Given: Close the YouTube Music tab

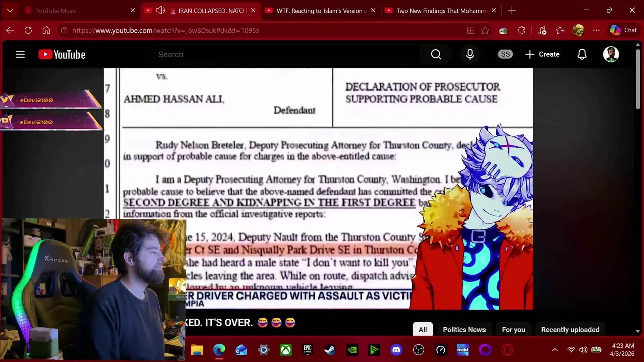Looking at the screenshot, I should click(133, 10).
